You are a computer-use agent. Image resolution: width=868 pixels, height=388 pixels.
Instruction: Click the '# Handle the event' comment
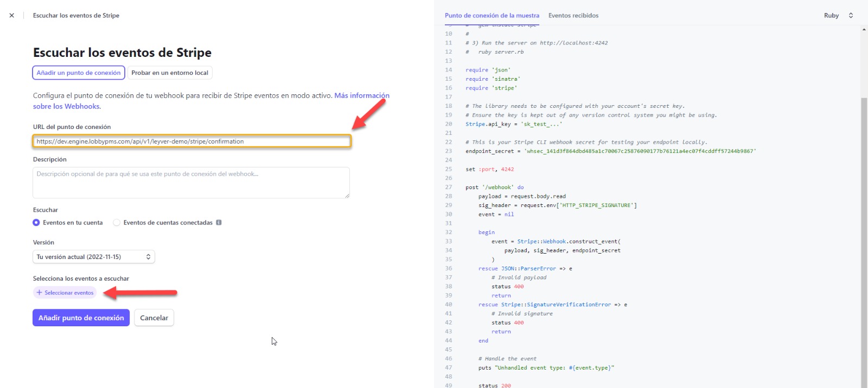pos(507,359)
